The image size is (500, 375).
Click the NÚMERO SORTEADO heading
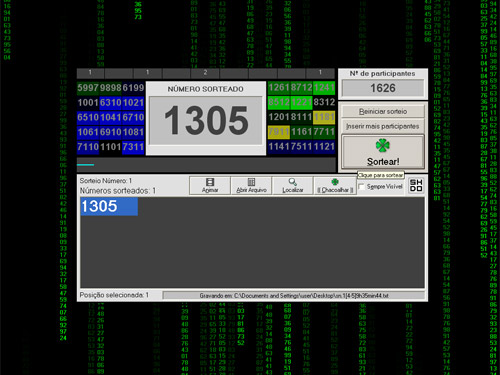tap(206, 89)
